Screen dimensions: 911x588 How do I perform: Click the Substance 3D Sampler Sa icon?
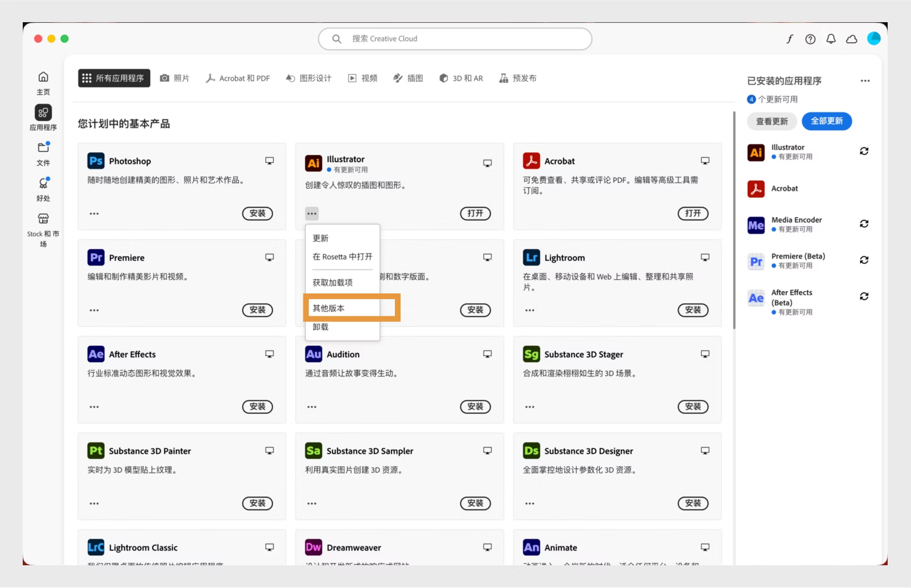314,451
